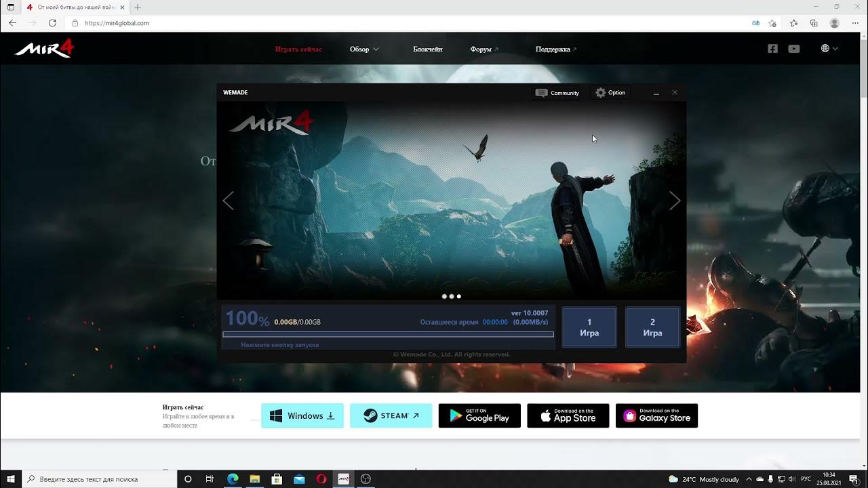
Task: Open Windows Start menu
Action: tap(11, 479)
